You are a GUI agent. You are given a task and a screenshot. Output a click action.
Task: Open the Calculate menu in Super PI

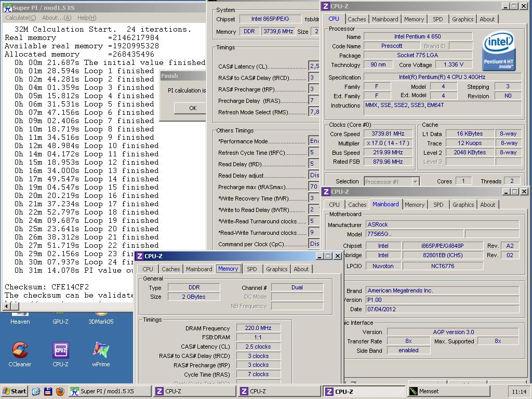(x=20, y=18)
